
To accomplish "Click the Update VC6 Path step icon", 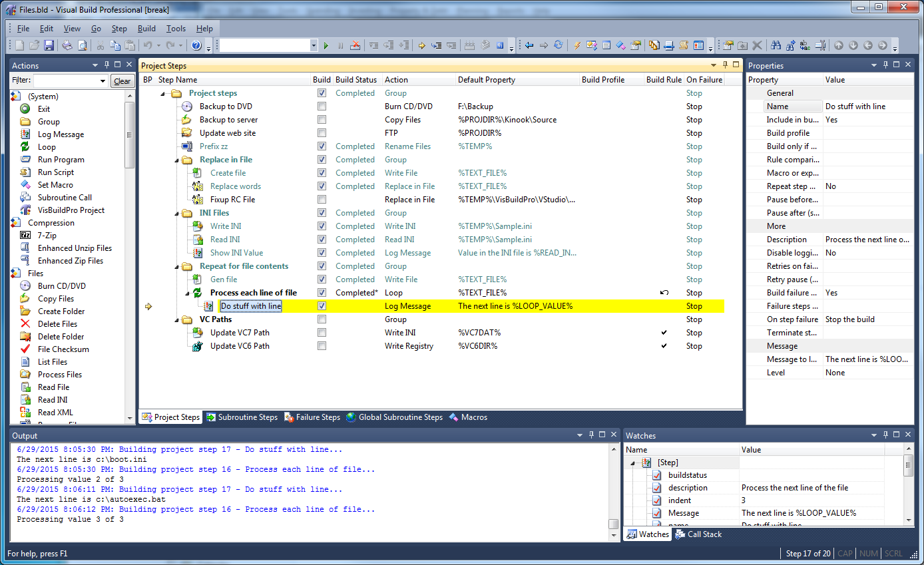I will click(x=198, y=346).
